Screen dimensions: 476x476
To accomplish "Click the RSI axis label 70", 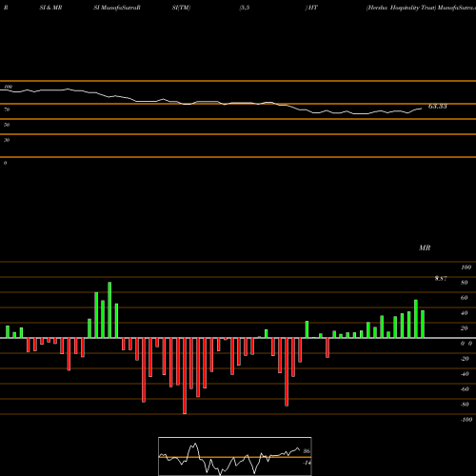I will (x=7, y=109).
